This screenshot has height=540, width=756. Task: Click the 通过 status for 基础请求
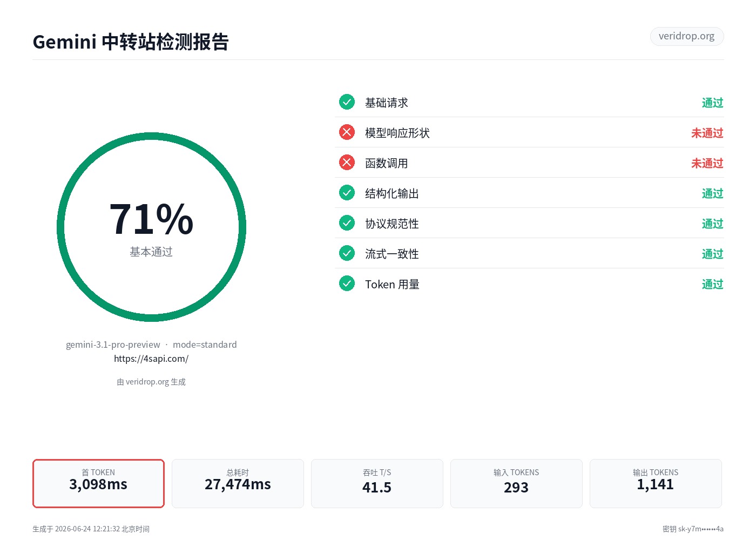coord(713,103)
